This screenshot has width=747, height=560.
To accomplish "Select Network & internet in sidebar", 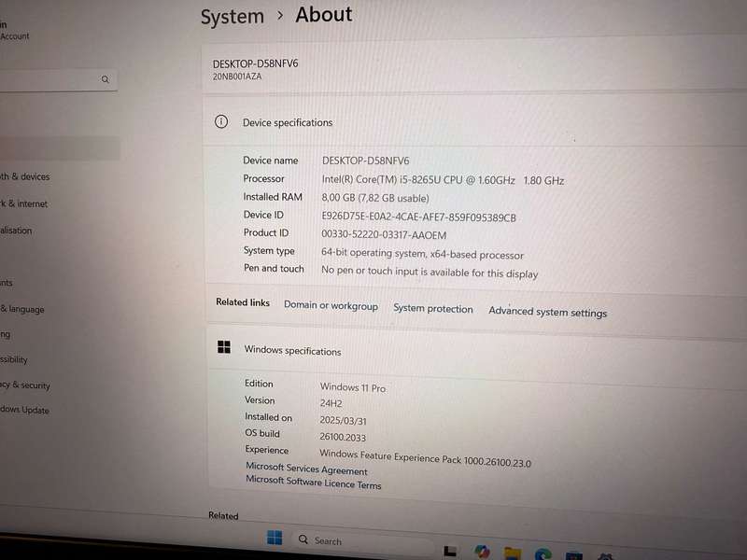I will click(x=24, y=203).
